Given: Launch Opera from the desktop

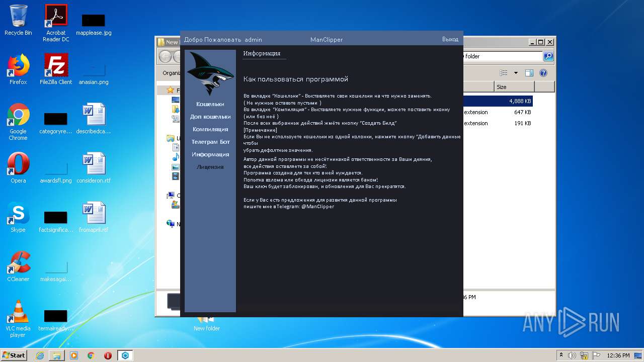Looking at the screenshot, I should coord(18,168).
